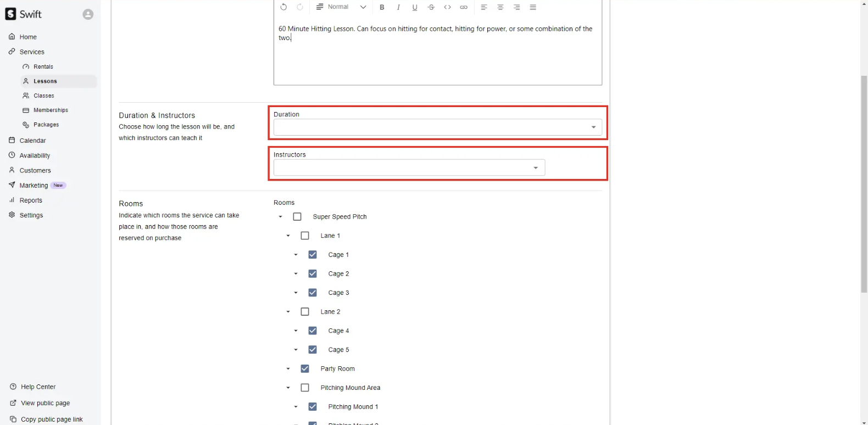The height and width of the screenshot is (425, 868).
Task: Check the Super Speed Pitch checkbox
Action: coord(297,217)
